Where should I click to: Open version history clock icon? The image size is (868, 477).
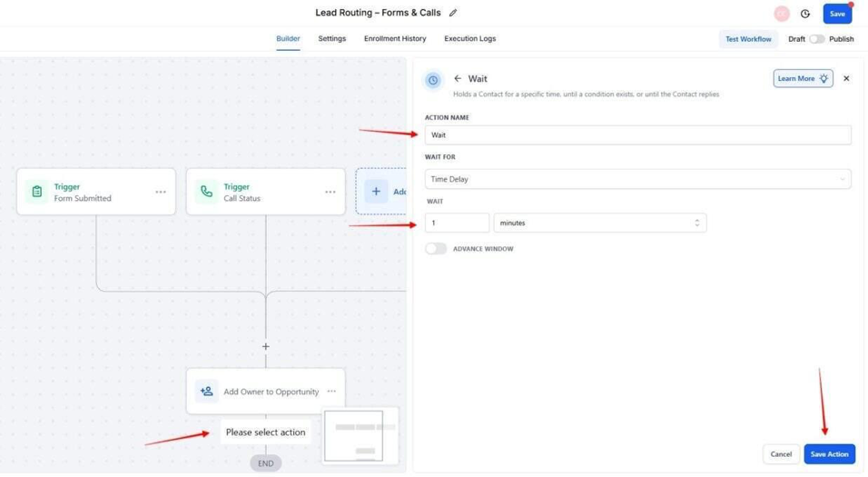[805, 14]
